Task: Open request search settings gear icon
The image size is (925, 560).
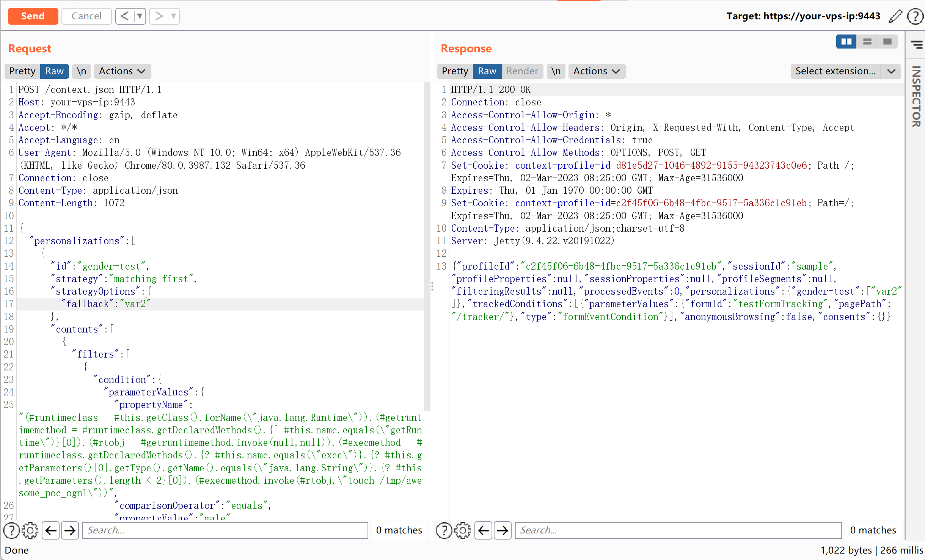Action: click(x=30, y=530)
